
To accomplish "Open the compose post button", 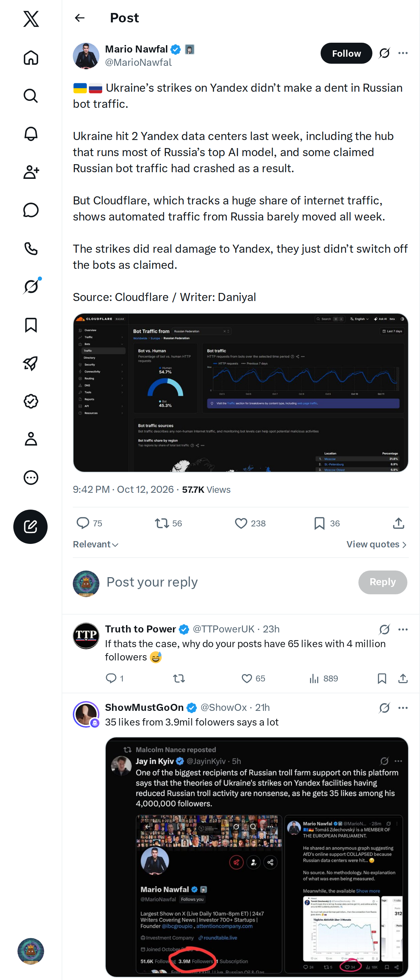I will pos(30,526).
